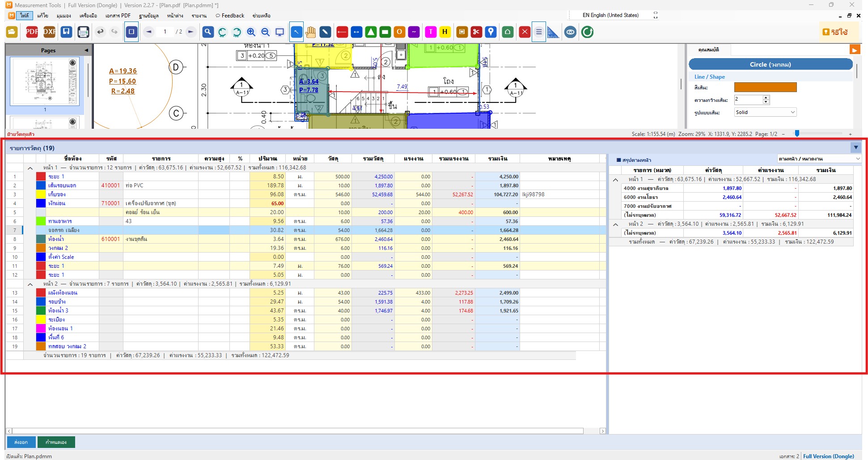Click the orange line color swatch

765,87
